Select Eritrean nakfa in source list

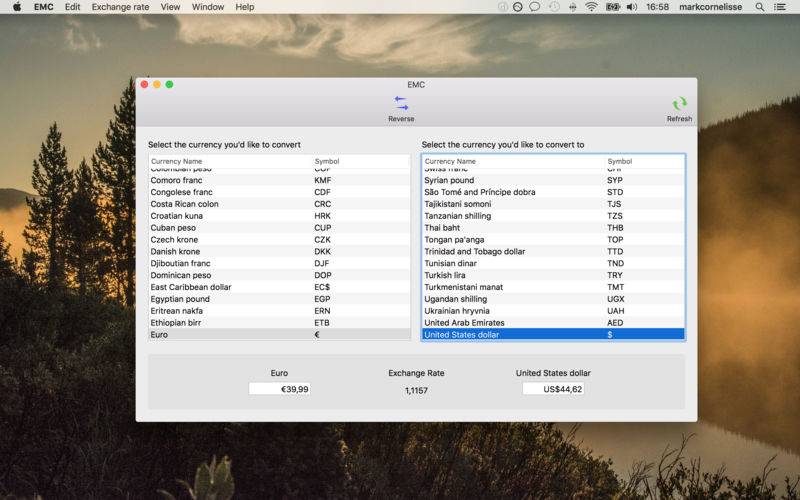click(279, 311)
